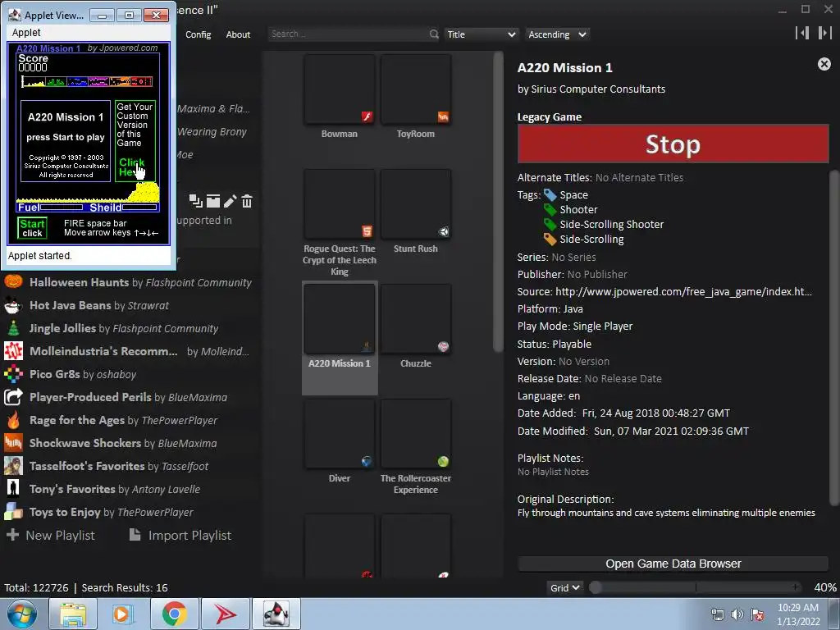840x630 pixels.
Task: Click the blue Space tag icon
Action: (550, 195)
